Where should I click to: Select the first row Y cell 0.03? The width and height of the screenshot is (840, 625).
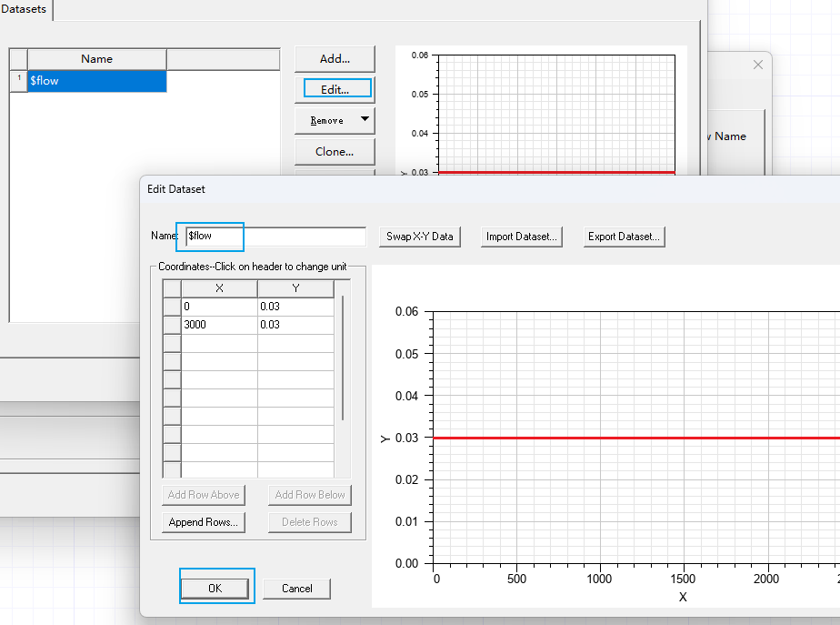tap(295, 307)
